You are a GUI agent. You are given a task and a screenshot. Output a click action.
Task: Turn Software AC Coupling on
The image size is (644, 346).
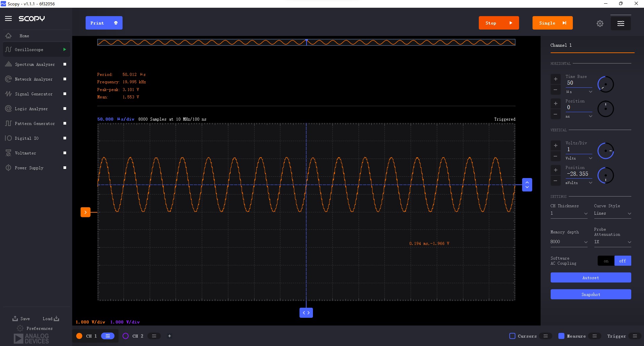click(x=606, y=261)
